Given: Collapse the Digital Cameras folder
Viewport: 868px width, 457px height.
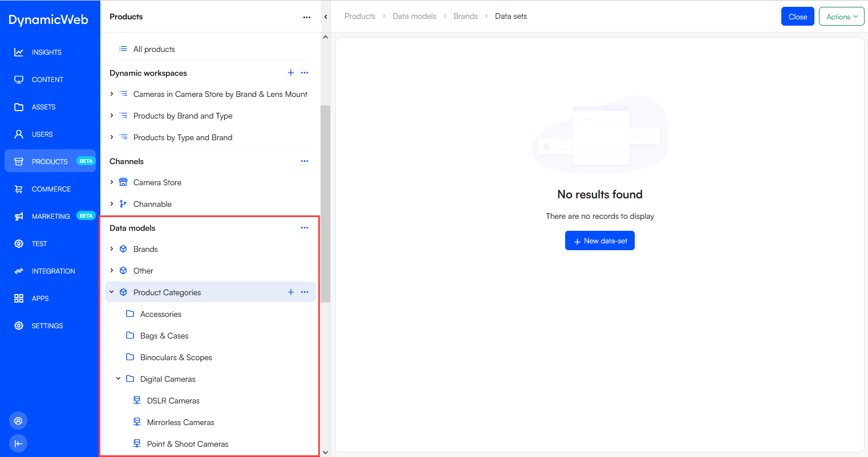Looking at the screenshot, I should 119,379.
